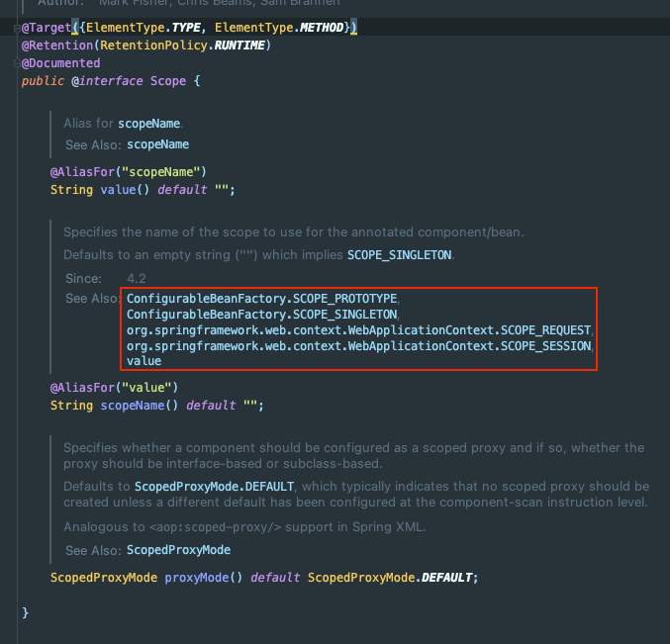Click 'default' keyword on value() line
This screenshot has height=644, width=670.
pyautogui.click(x=182, y=190)
